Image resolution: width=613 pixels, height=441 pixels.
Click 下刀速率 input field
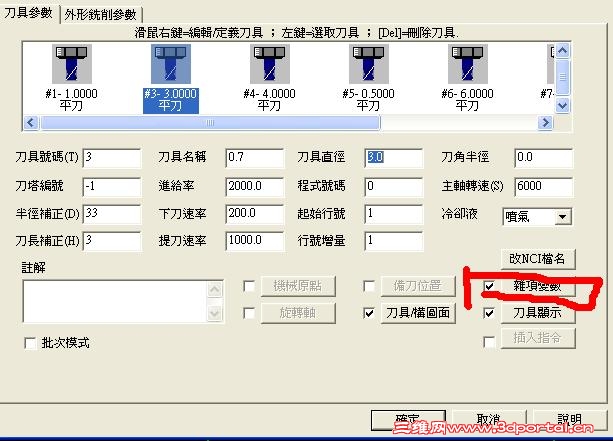(x=255, y=214)
